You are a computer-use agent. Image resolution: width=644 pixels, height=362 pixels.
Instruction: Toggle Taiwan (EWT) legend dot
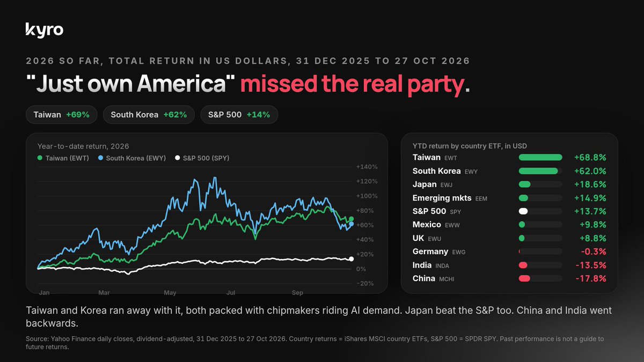40,158
